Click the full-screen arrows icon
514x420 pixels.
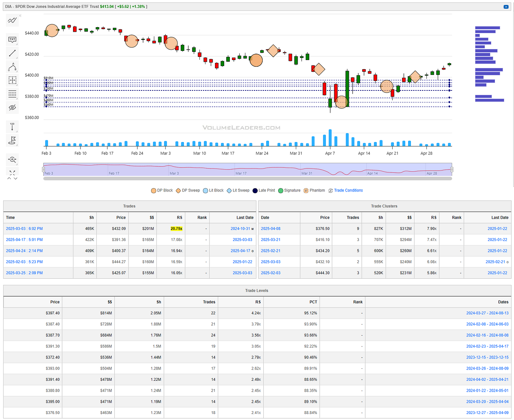[12, 172]
